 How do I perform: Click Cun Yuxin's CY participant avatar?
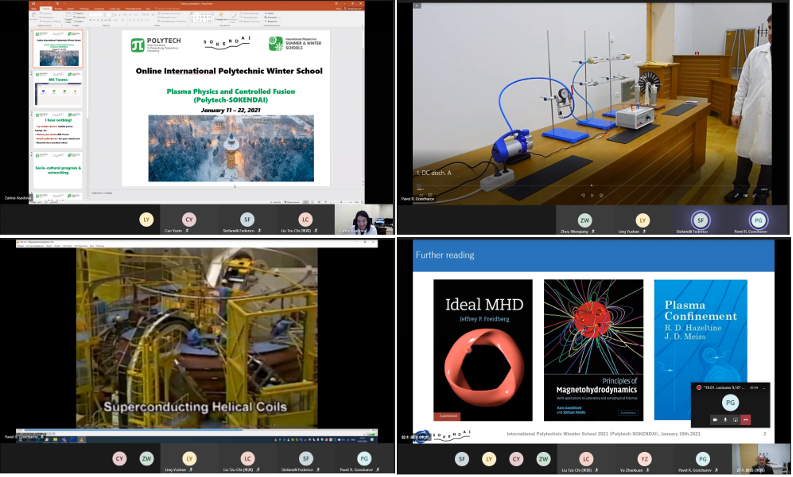(x=188, y=219)
